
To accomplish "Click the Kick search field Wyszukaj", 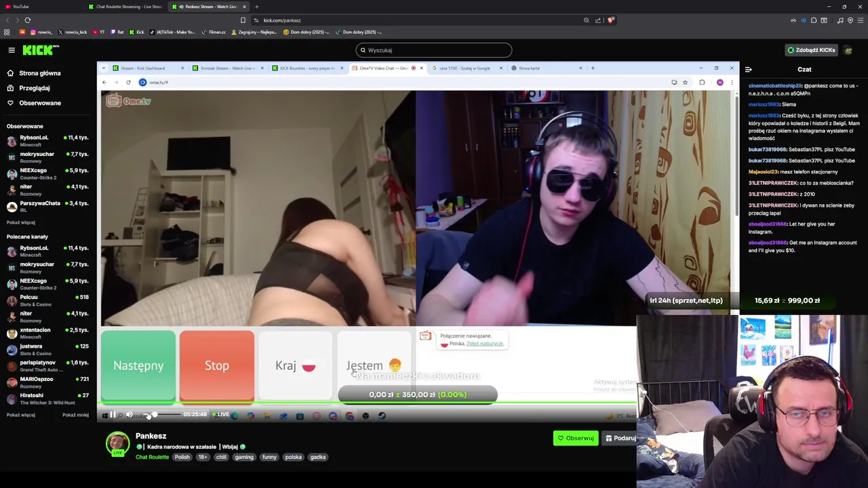I will [434, 50].
